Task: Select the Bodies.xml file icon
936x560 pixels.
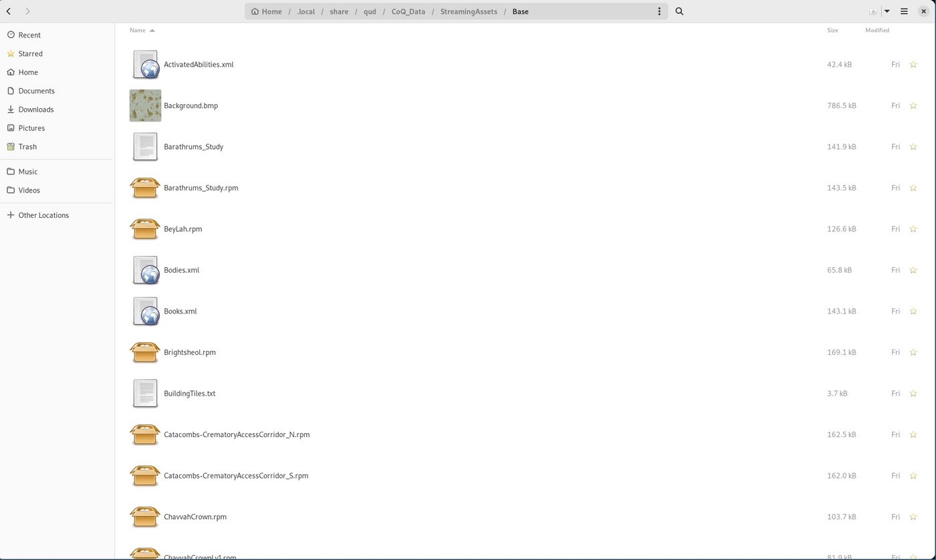Action: pyautogui.click(x=145, y=270)
